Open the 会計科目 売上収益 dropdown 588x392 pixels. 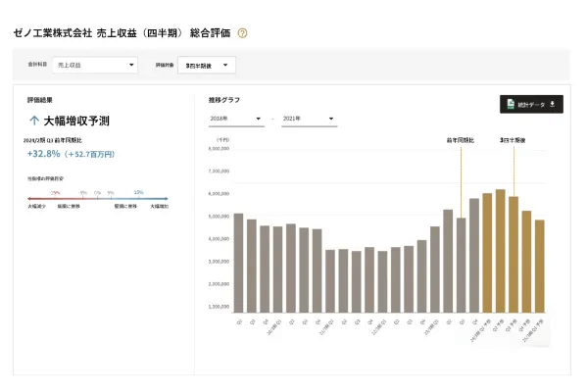coord(95,66)
